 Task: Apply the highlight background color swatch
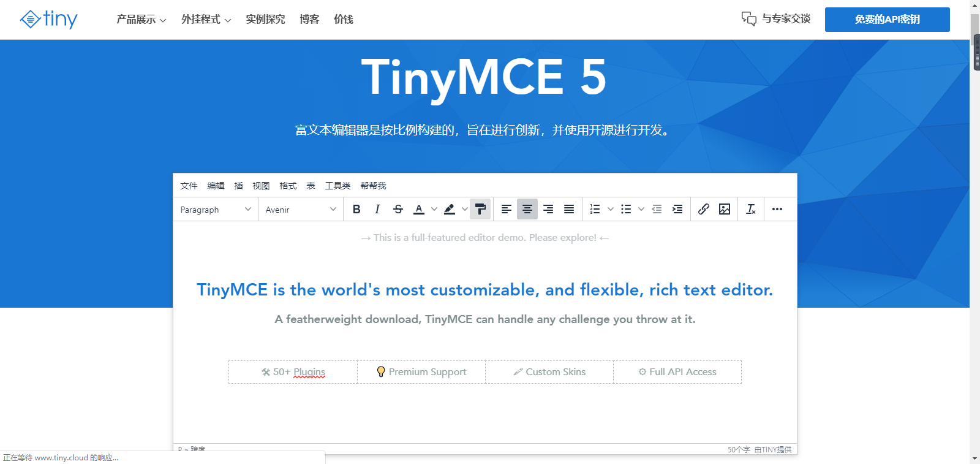coord(450,209)
